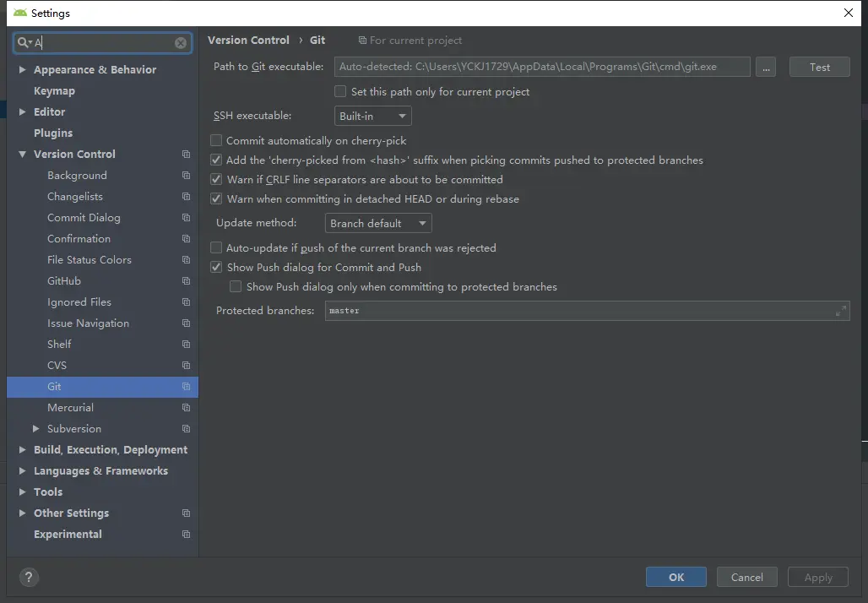Open the Plugins settings page

[53, 133]
